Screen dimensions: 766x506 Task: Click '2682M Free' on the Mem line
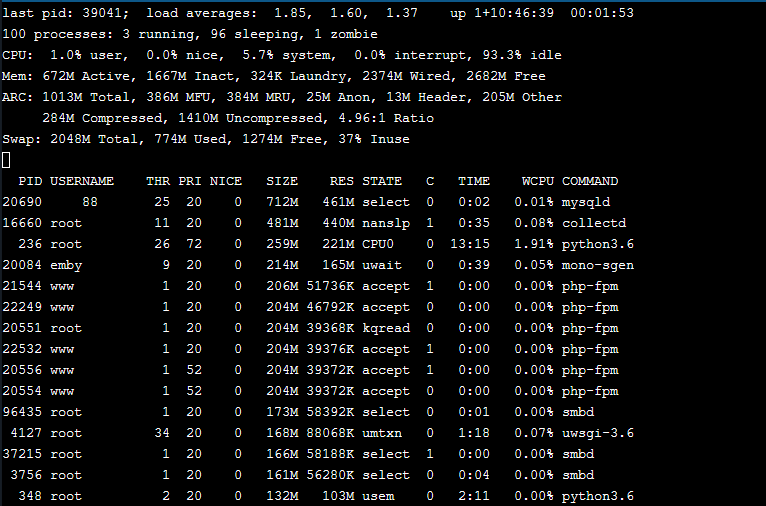(506, 76)
